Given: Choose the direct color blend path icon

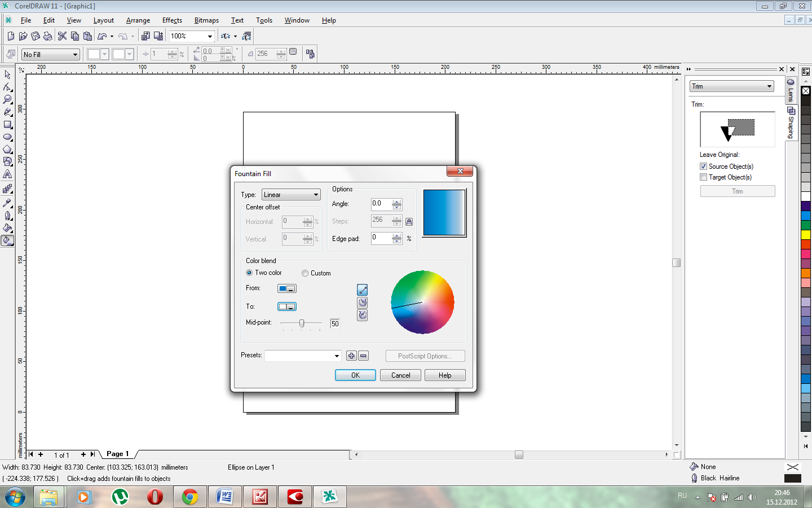Looking at the screenshot, I should [363, 290].
